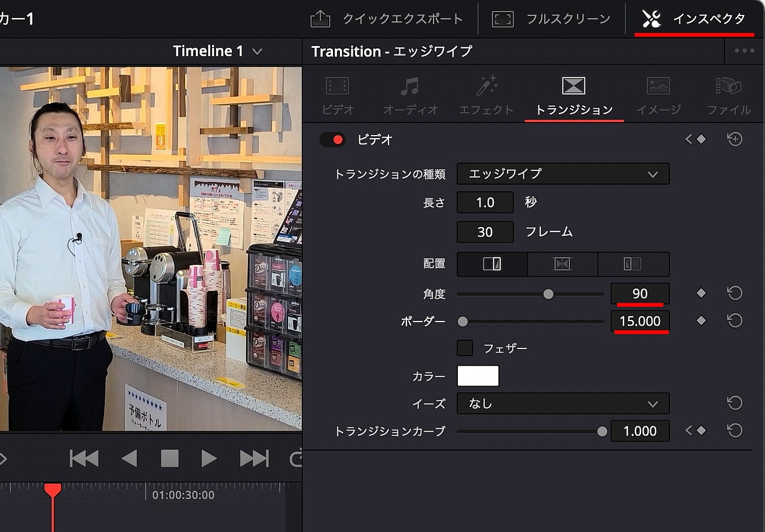Click the フルスクリーン icon
The width and height of the screenshot is (765, 532).
coord(503,19)
